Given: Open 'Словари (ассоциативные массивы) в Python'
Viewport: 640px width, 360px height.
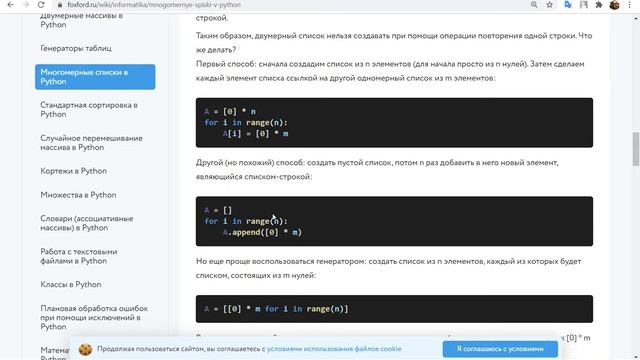Looking at the screenshot, I should (x=87, y=223).
